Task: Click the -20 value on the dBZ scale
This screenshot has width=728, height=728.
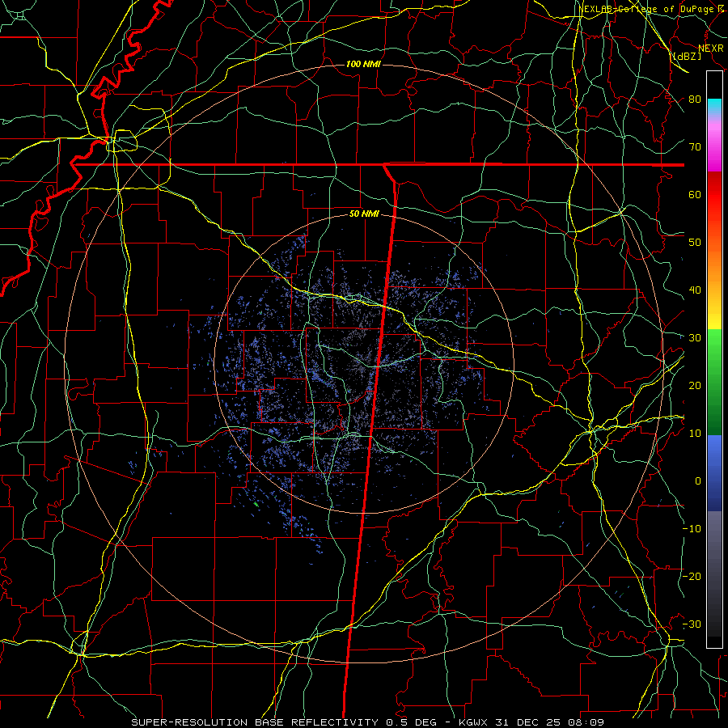Action: 692,576
